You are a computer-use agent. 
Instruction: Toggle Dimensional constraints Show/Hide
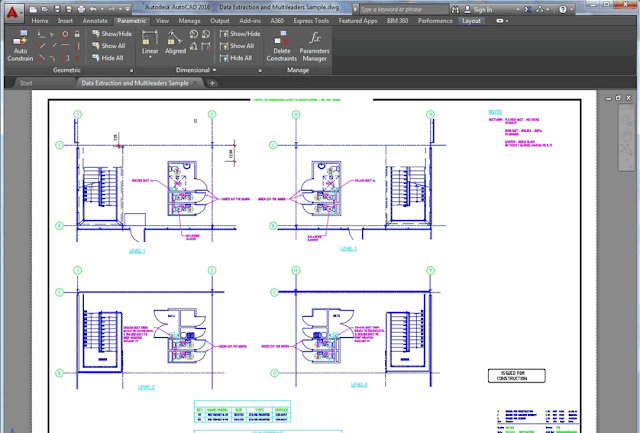(x=235, y=33)
